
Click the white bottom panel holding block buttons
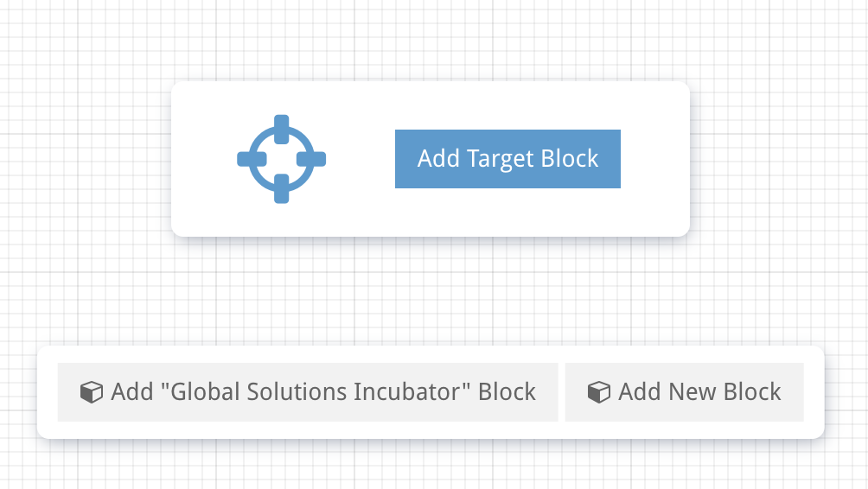[x=431, y=392]
